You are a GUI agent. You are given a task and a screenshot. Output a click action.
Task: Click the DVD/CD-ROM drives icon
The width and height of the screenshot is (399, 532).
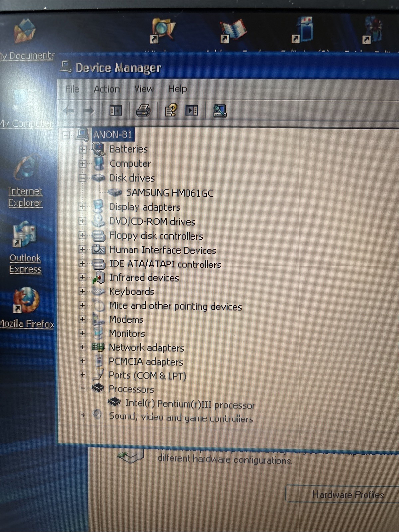[98, 221]
